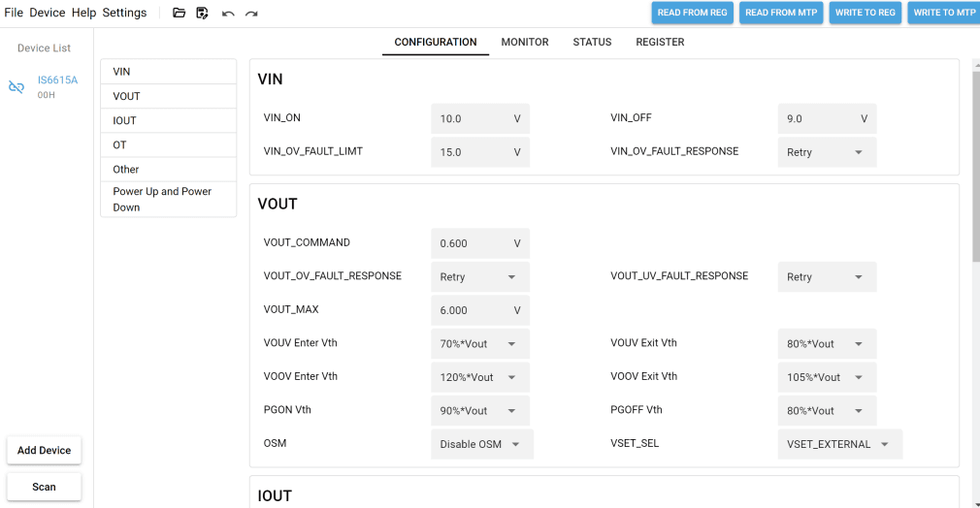
Task: Open the OSM Disable OSM dropdown
Action: [x=482, y=444]
